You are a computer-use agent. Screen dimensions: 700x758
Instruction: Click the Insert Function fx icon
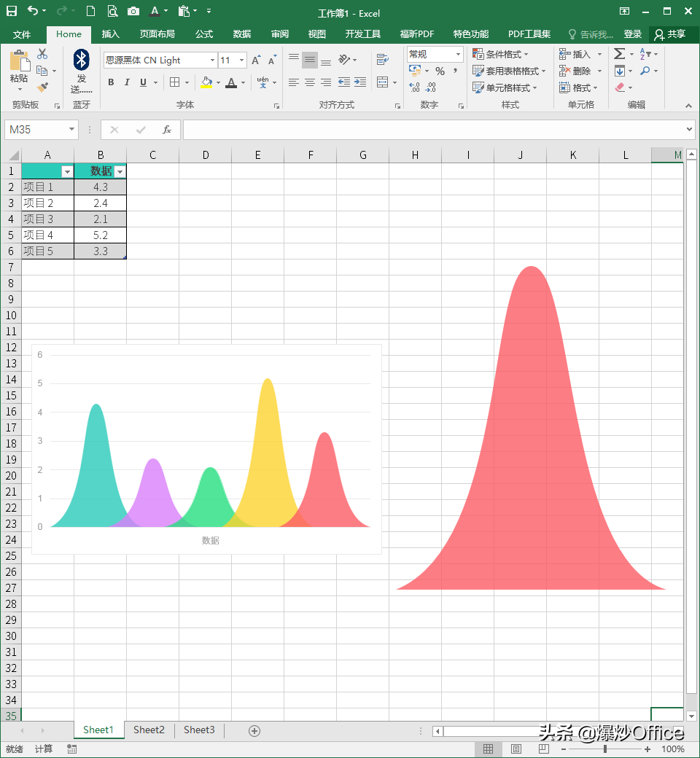(167, 130)
